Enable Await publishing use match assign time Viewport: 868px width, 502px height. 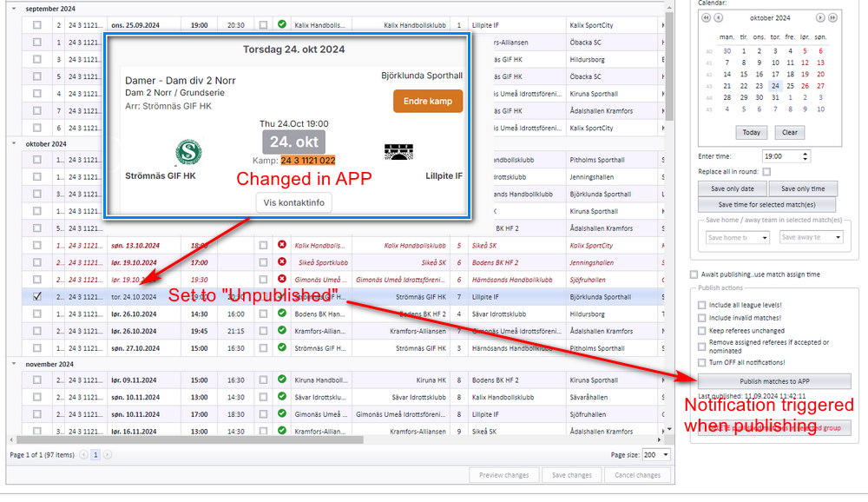click(694, 274)
